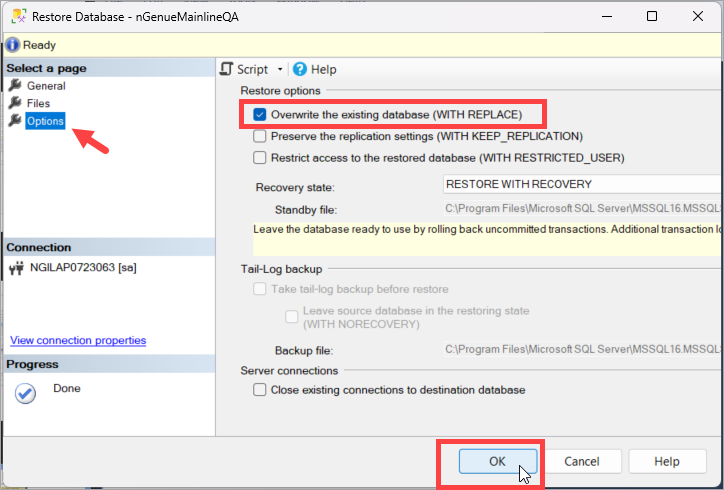Open the Files page

pyautogui.click(x=38, y=103)
